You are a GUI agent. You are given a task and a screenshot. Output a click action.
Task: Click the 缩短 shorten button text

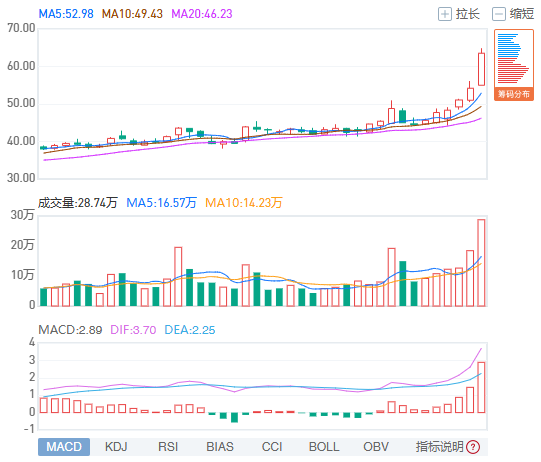pyautogui.click(x=522, y=14)
